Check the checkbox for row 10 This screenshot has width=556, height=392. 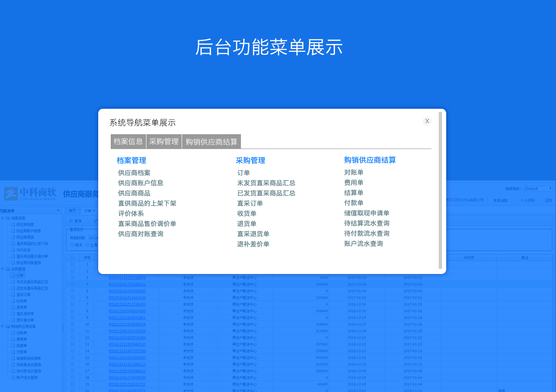click(72, 324)
